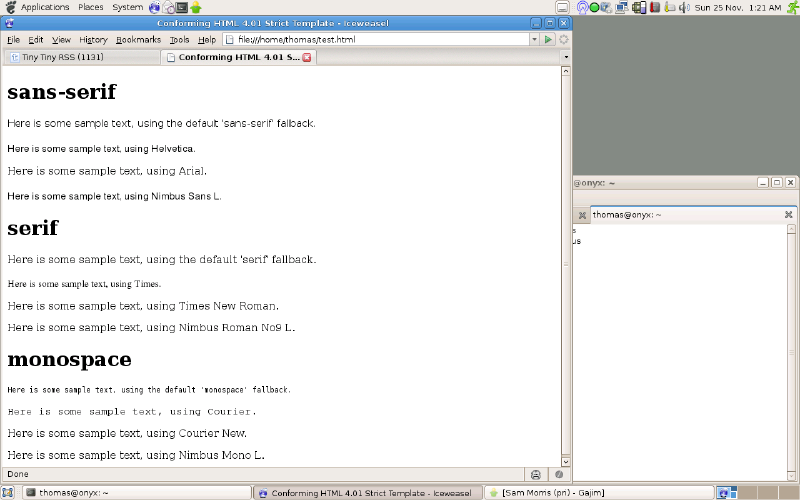Open the View menu in Iceweasel
This screenshot has width=800, height=500.
[x=61, y=39]
